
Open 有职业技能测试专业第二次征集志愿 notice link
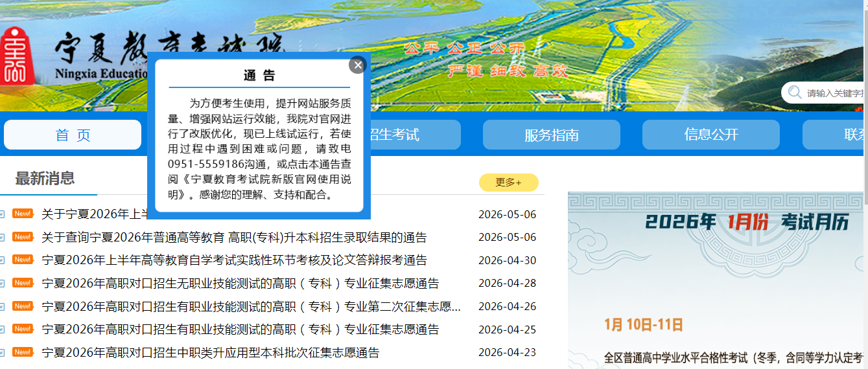[x=252, y=307]
